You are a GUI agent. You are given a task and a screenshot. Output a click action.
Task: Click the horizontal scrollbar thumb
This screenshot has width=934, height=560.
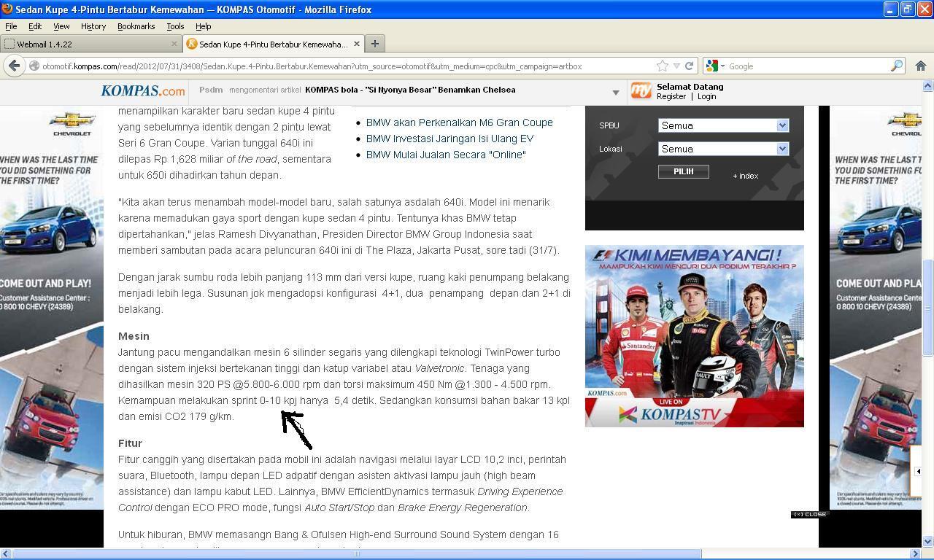(x=357, y=553)
